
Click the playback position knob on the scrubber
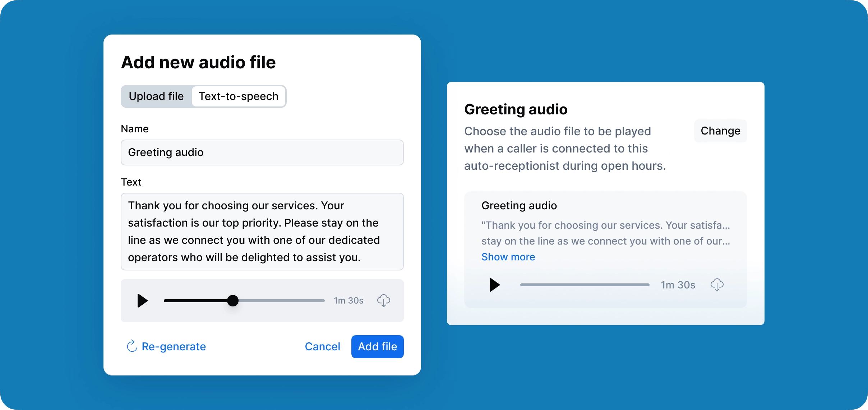coord(233,301)
